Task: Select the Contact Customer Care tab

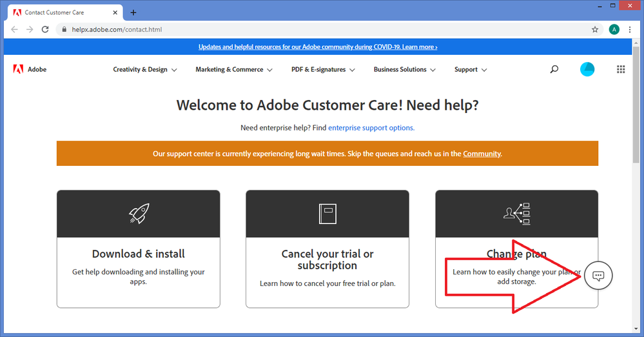Action: (65, 13)
